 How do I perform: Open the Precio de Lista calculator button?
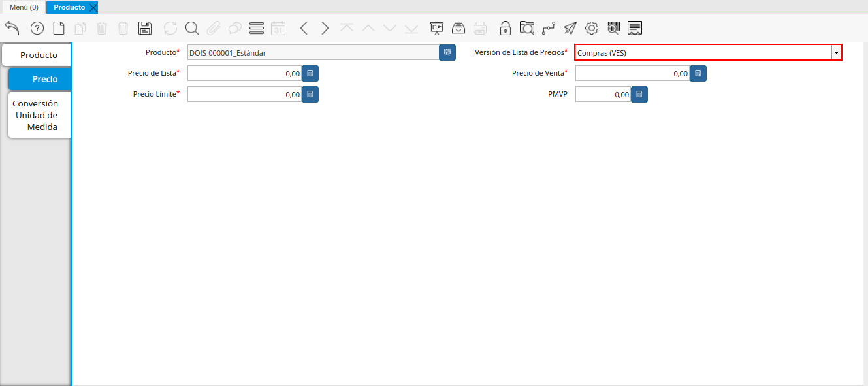point(310,74)
